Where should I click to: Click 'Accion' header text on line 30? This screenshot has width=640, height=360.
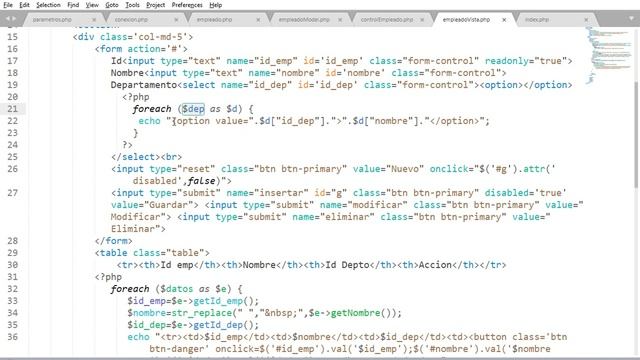(436, 265)
